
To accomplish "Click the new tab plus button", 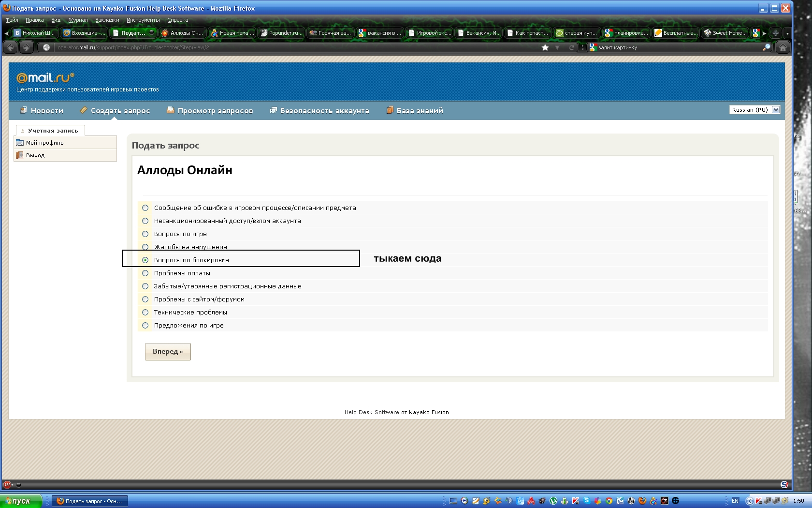I will tap(775, 33).
